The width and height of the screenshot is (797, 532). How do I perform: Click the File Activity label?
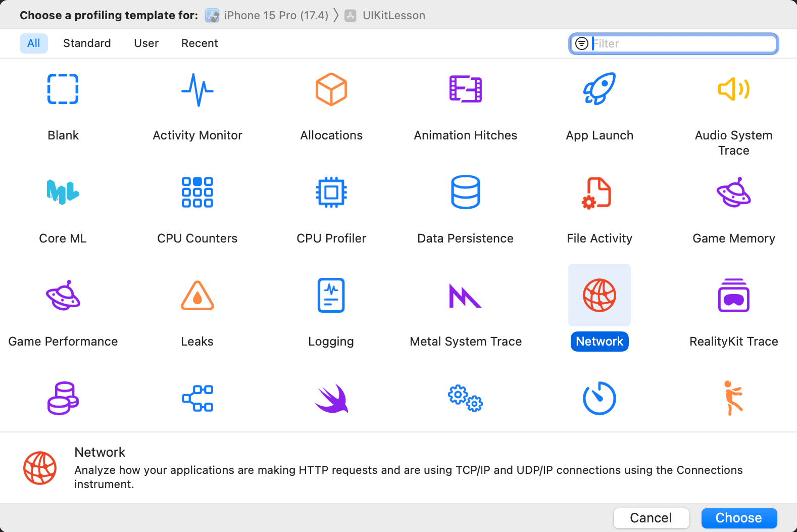600,238
